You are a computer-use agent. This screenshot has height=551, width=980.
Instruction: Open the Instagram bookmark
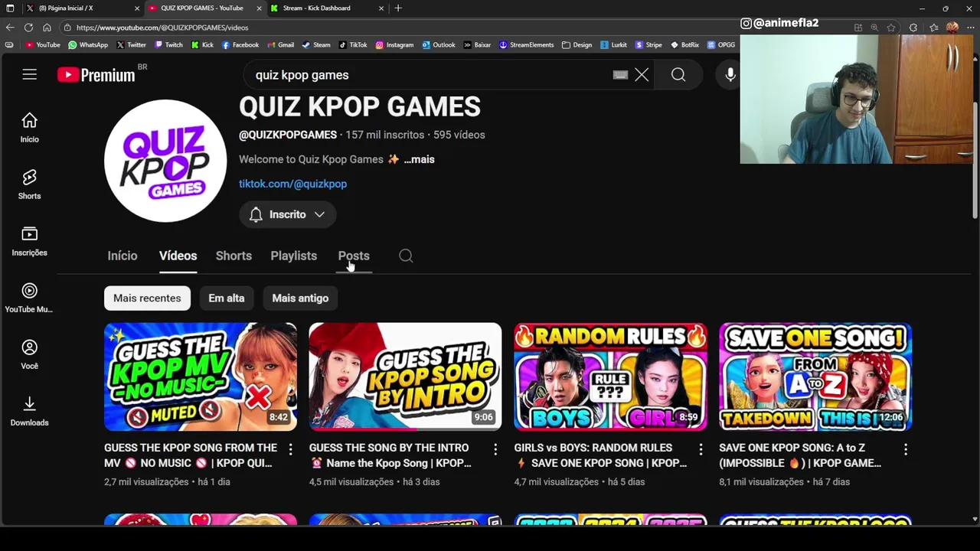click(x=394, y=45)
